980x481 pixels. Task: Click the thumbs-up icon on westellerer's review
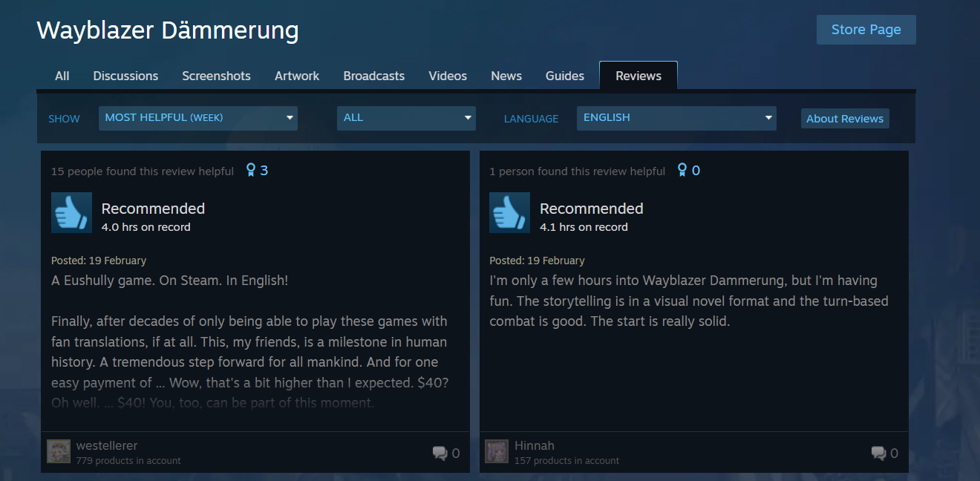[71, 212]
